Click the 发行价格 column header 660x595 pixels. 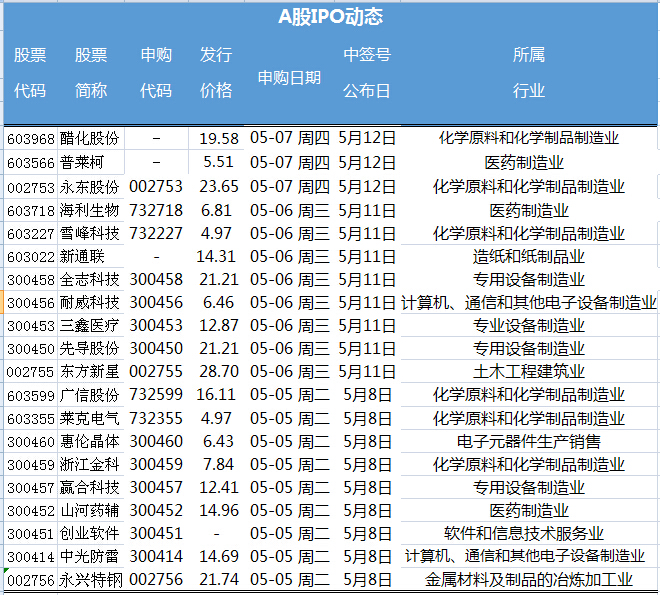tap(216, 72)
